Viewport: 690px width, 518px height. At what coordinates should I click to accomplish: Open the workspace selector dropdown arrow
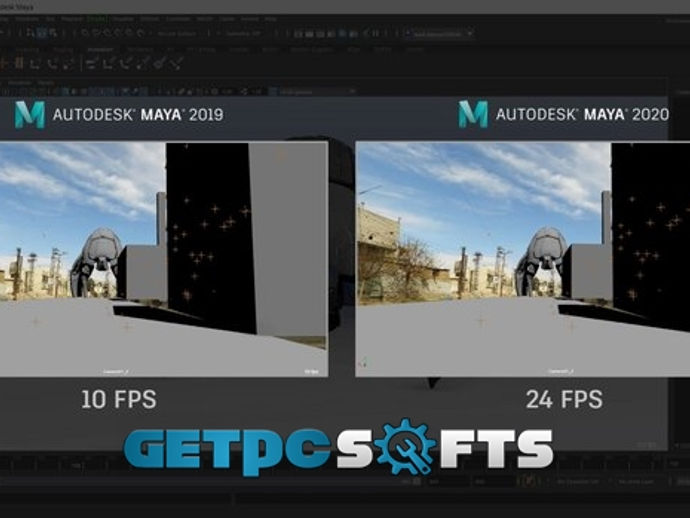pos(470,33)
